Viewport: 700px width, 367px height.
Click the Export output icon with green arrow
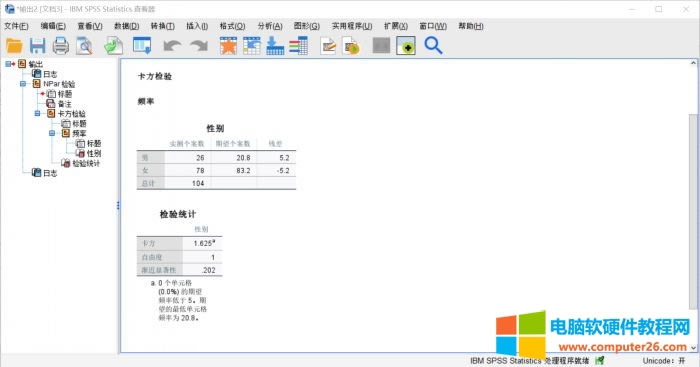pyautogui.click(x=113, y=46)
